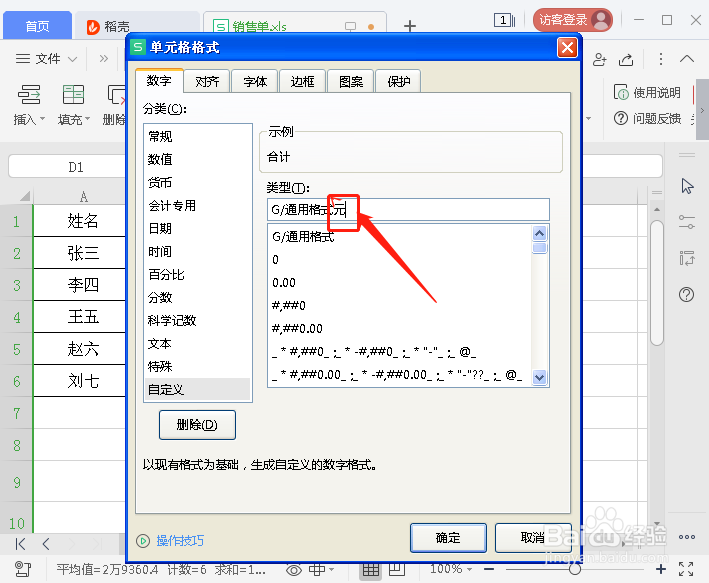Go to first sheet navigation arrow
This screenshot has height=583, width=709.
click(x=20, y=544)
